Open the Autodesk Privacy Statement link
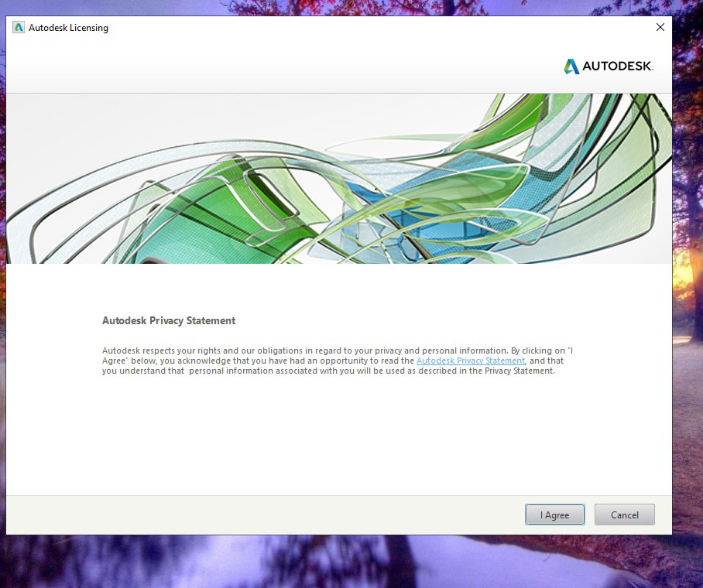Viewport: 703px width, 588px height. [470, 361]
